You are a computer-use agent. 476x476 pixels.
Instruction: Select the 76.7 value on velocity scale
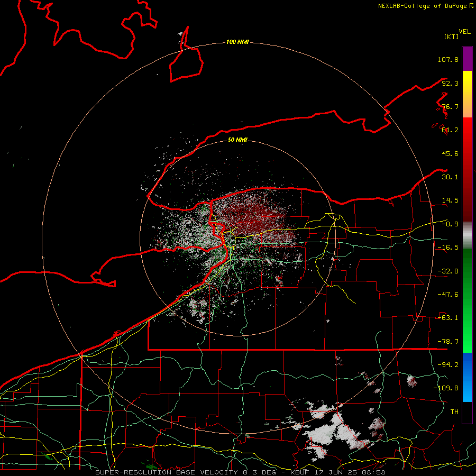450,106
